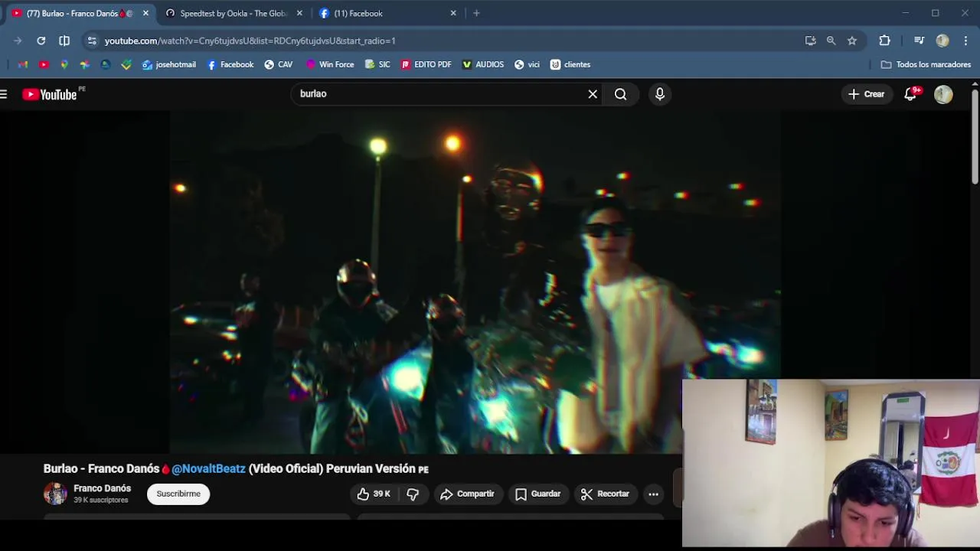
Task: View site information in the address bar
Action: (x=92, y=41)
